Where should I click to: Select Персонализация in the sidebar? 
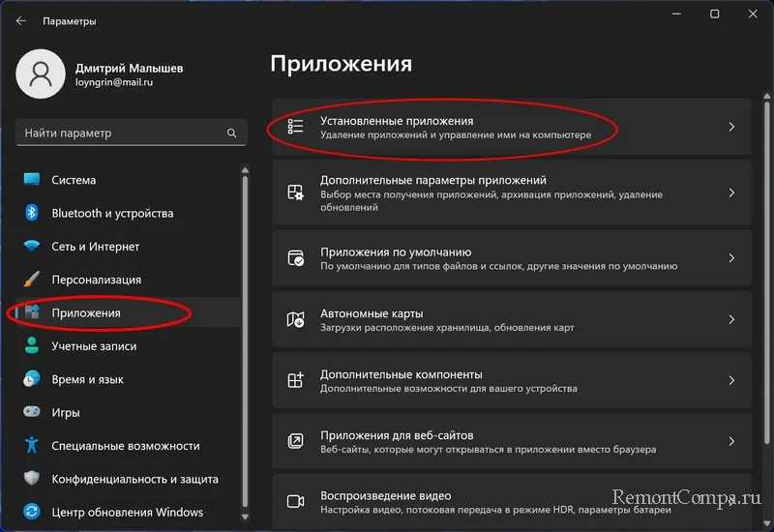pos(128,280)
